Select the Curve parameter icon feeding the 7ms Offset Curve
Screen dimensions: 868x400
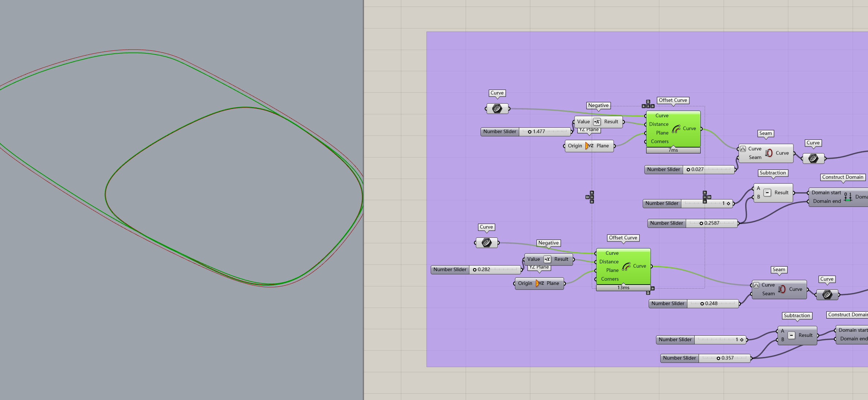[497, 108]
